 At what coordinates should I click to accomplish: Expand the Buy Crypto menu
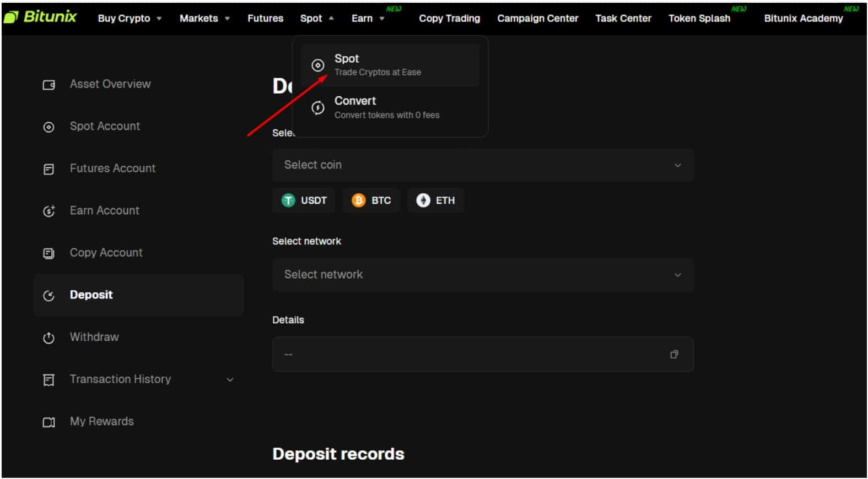coord(130,18)
